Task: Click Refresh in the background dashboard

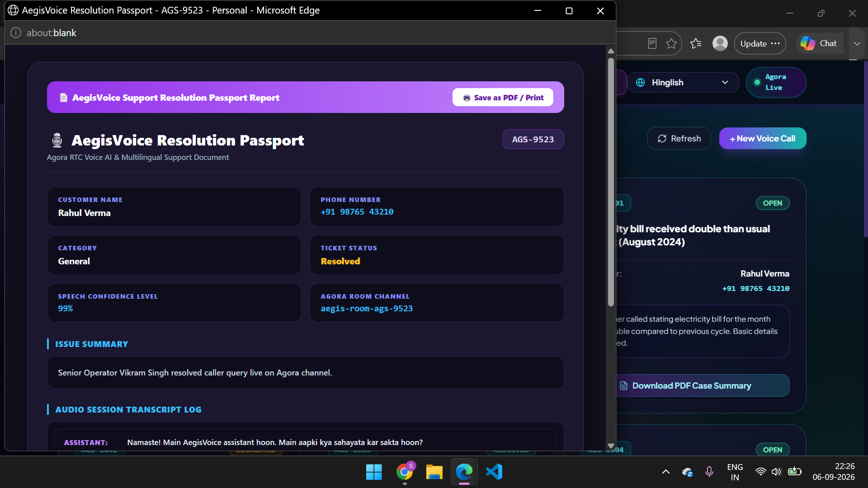Action: [679, 139]
